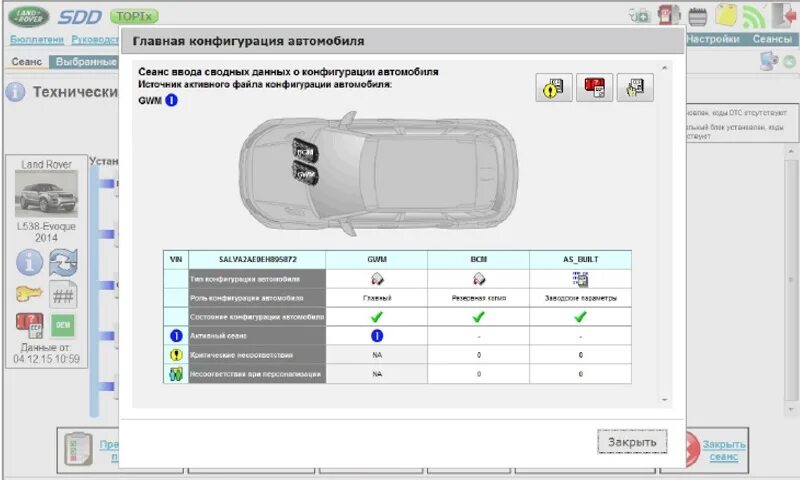Click the GWM active session blue icon
The image size is (800, 480).
click(x=171, y=100)
